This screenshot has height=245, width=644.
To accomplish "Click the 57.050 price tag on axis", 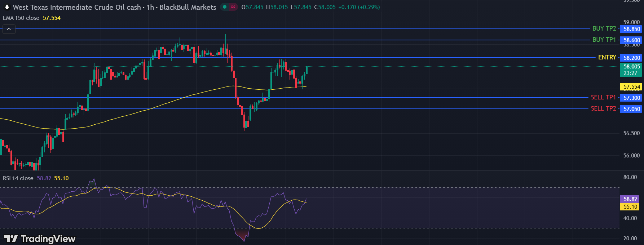I will 631,109.
